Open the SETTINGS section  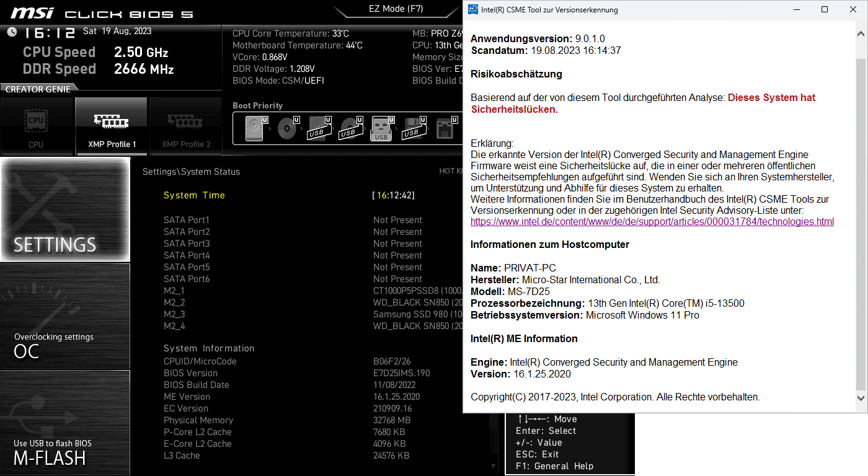65,209
